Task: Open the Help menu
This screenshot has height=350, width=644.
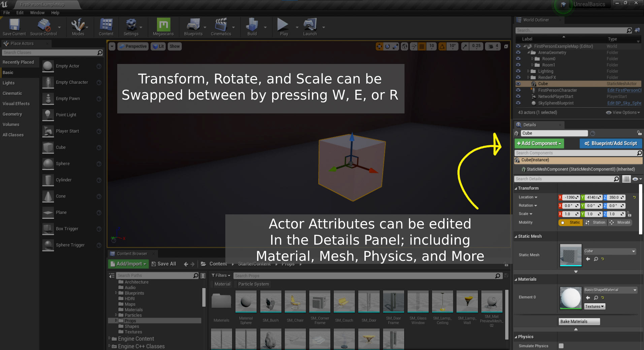Action: pos(55,13)
